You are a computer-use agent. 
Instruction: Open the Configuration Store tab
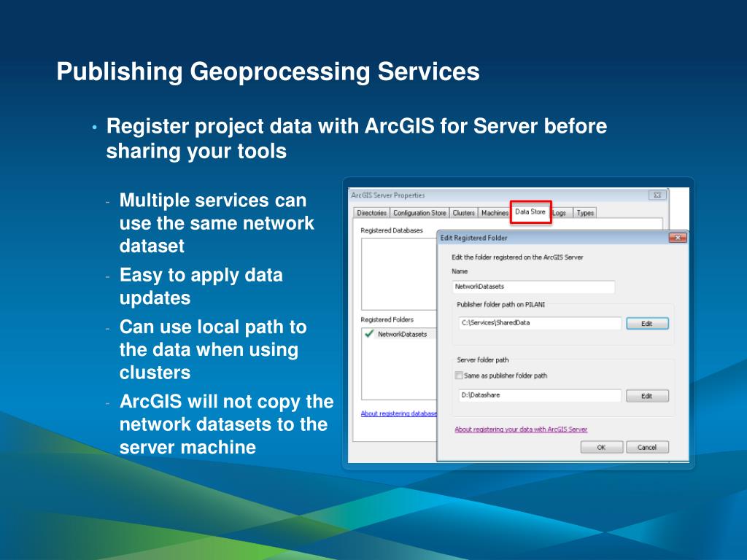coord(419,213)
